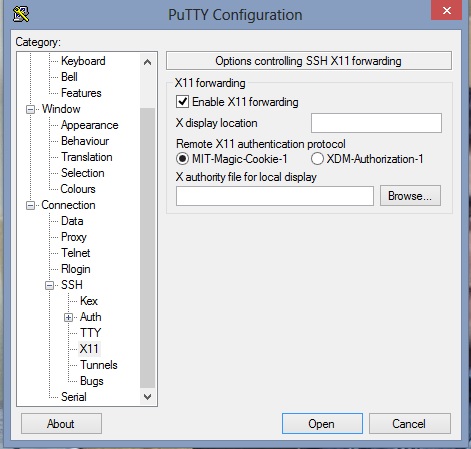Viewport: 471px width, 449px height.
Task: Collapse the Connection tree node
Action: click(30, 205)
